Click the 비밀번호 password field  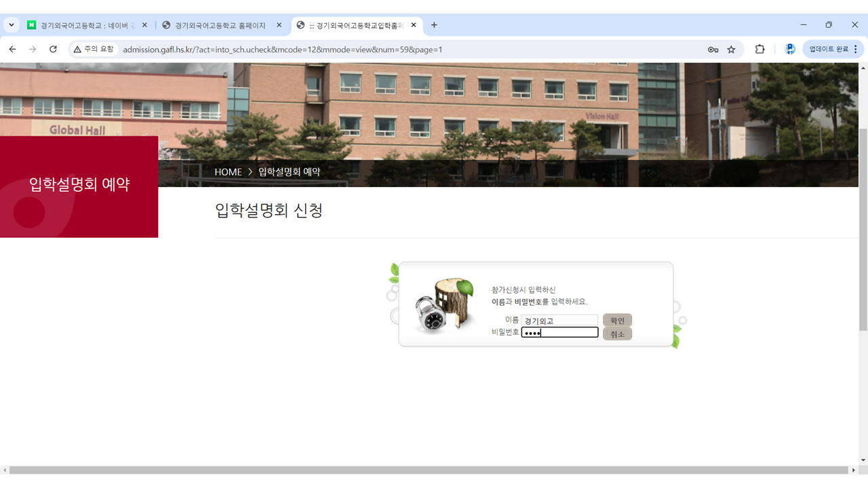pyautogui.click(x=559, y=333)
